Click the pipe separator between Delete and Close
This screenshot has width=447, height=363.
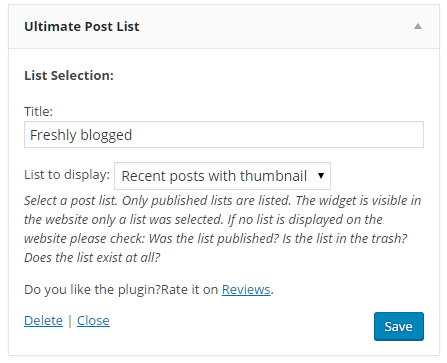(70, 321)
